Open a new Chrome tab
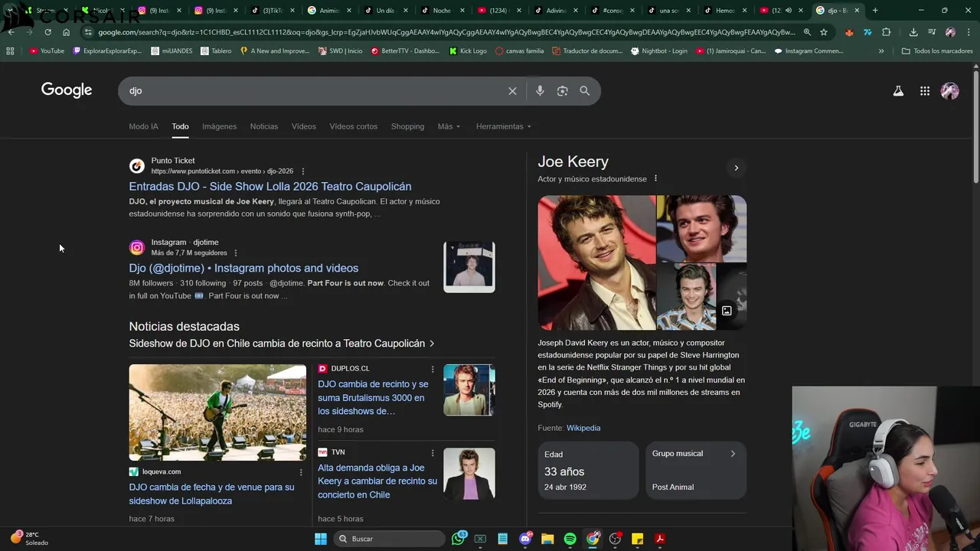980x551 pixels. point(875,11)
